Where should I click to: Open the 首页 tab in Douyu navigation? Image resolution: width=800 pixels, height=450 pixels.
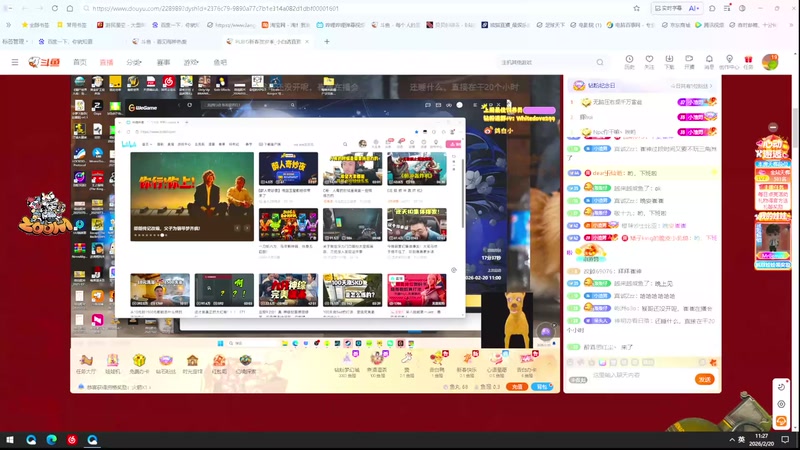[x=80, y=62]
